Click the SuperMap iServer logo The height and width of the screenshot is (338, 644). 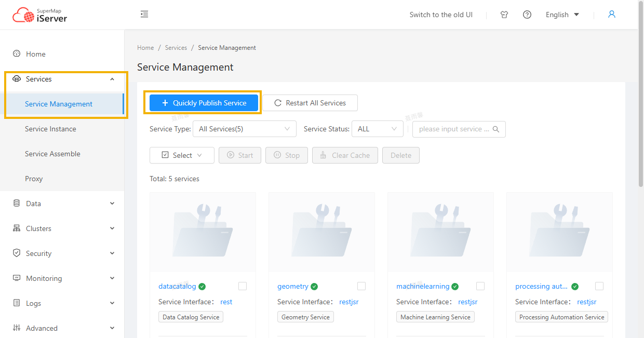pos(40,15)
